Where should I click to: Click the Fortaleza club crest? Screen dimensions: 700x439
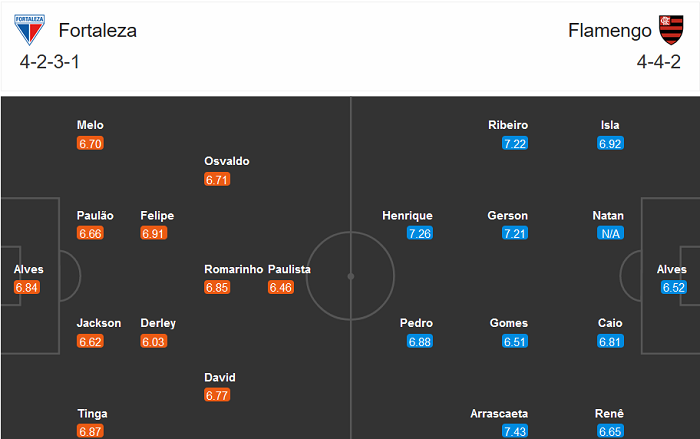tap(31, 31)
